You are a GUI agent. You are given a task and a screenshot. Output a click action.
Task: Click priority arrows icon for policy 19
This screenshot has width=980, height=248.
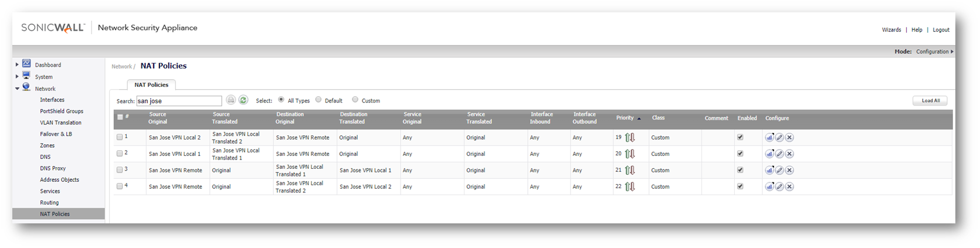point(630,137)
